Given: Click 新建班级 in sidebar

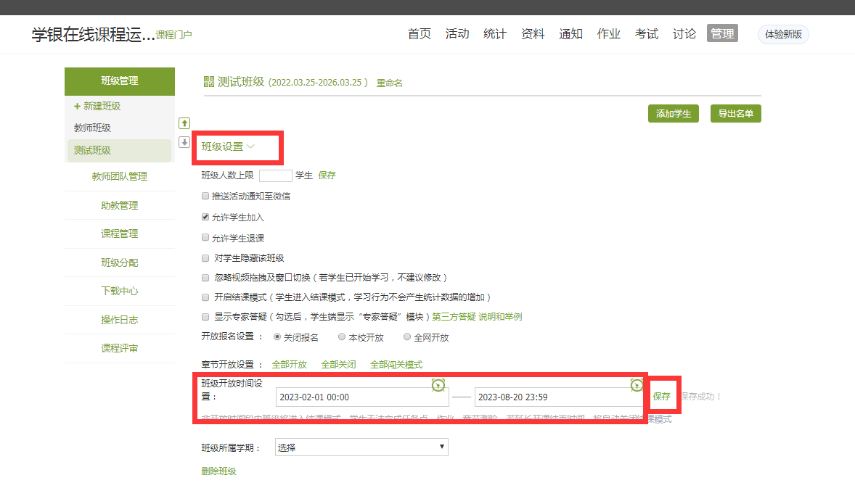Looking at the screenshot, I should tap(97, 107).
